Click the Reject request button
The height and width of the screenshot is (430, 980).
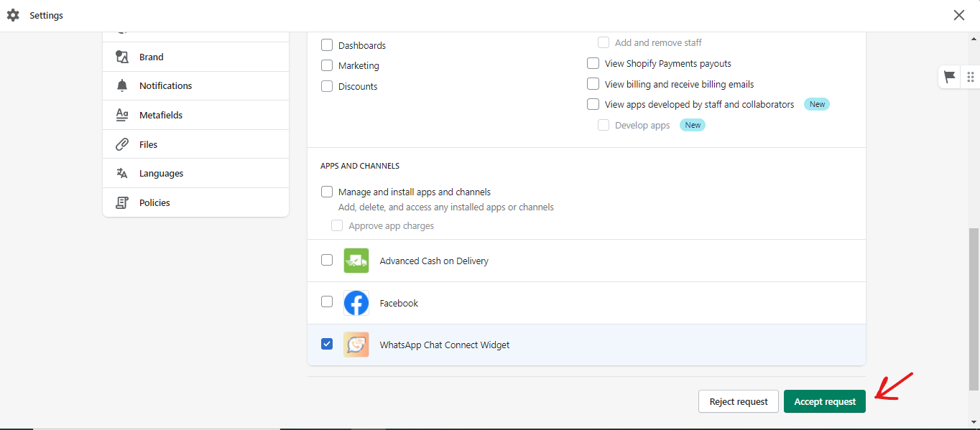click(738, 401)
